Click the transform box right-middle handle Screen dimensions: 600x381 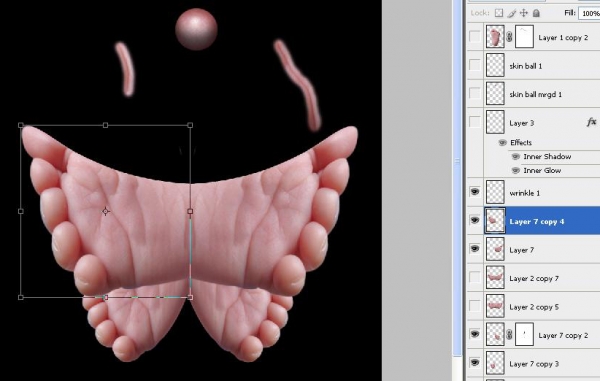tap(190, 211)
